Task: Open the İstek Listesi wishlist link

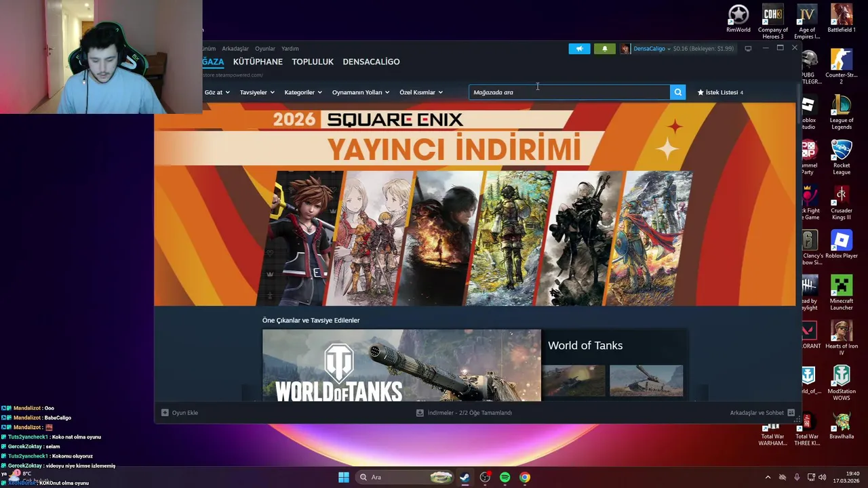Action: (x=720, y=92)
